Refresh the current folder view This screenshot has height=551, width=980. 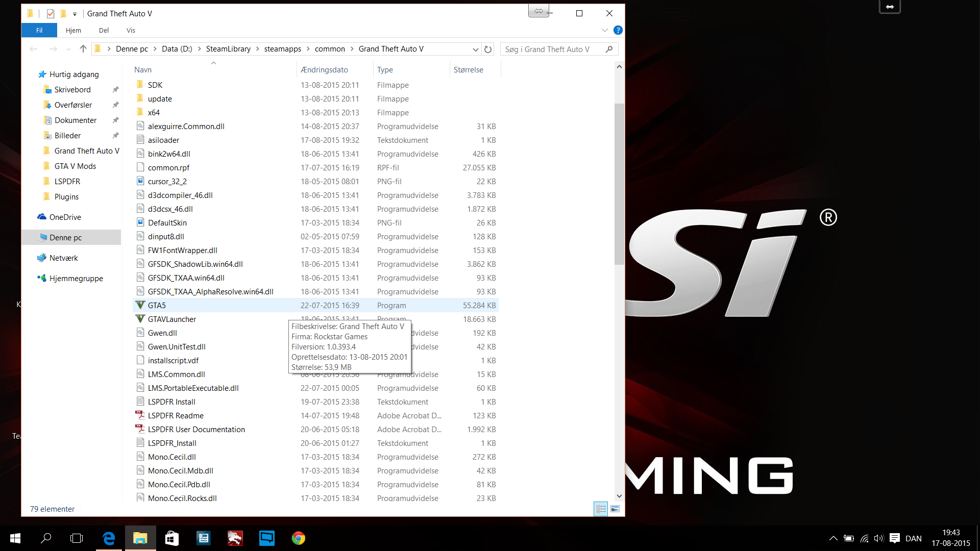click(x=488, y=49)
